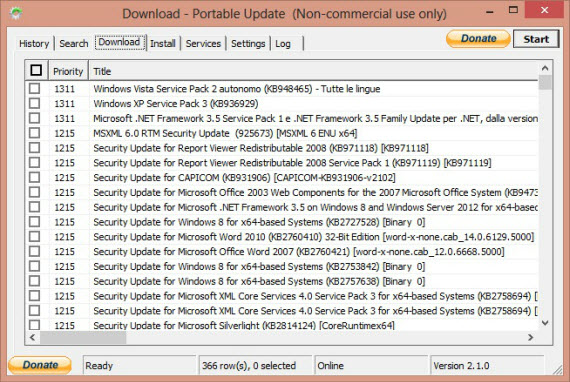This screenshot has width=570, height=382.
Task: Check Word 2010 KB2760410 update checkbox
Action: 35,237
